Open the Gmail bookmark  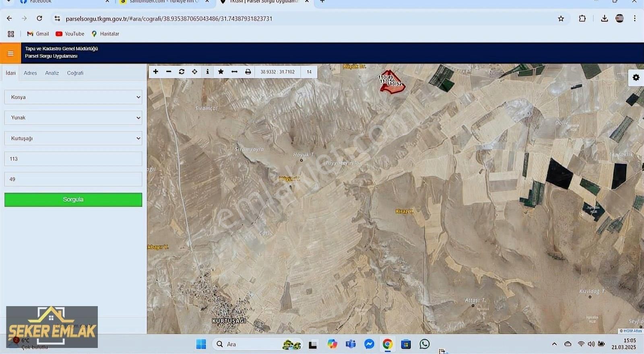pyautogui.click(x=38, y=34)
